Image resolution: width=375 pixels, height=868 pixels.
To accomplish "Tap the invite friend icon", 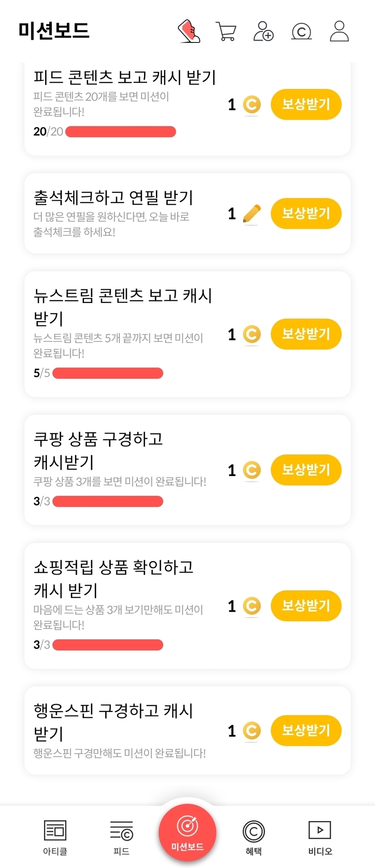I will point(263,31).
